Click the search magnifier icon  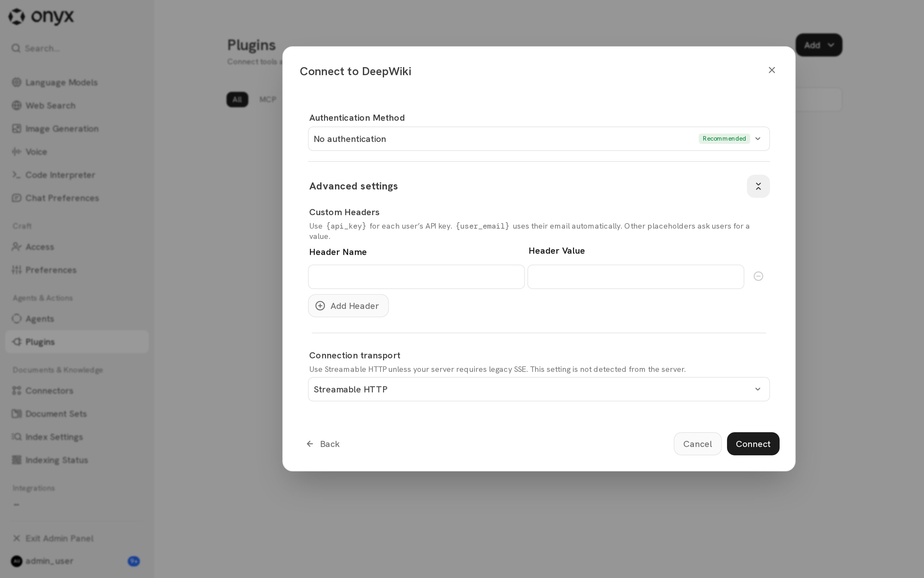[x=16, y=48]
